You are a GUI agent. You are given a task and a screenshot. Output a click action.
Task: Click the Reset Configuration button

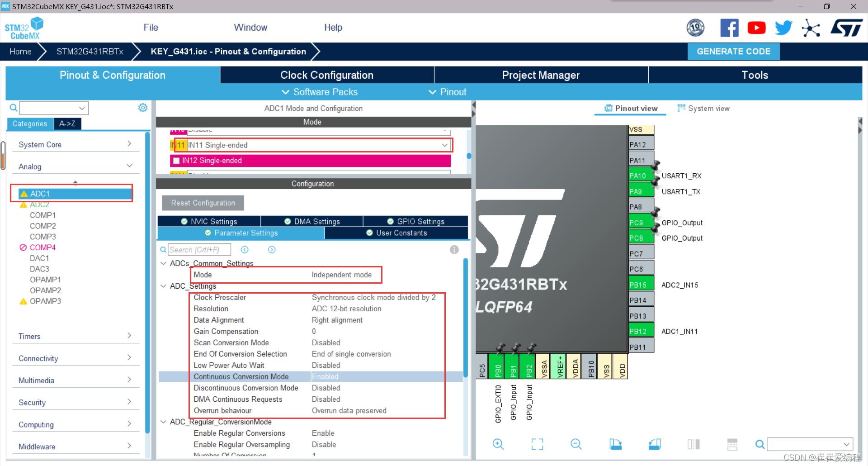tap(203, 203)
